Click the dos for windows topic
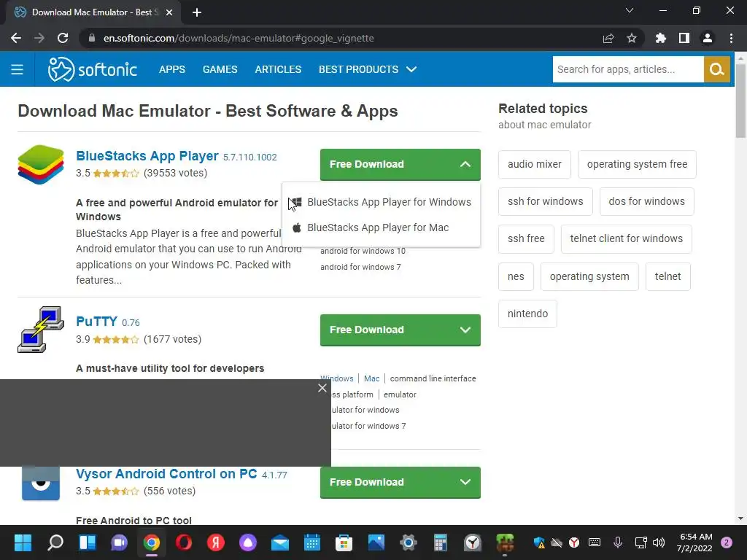This screenshot has height=560, width=747. tap(646, 201)
